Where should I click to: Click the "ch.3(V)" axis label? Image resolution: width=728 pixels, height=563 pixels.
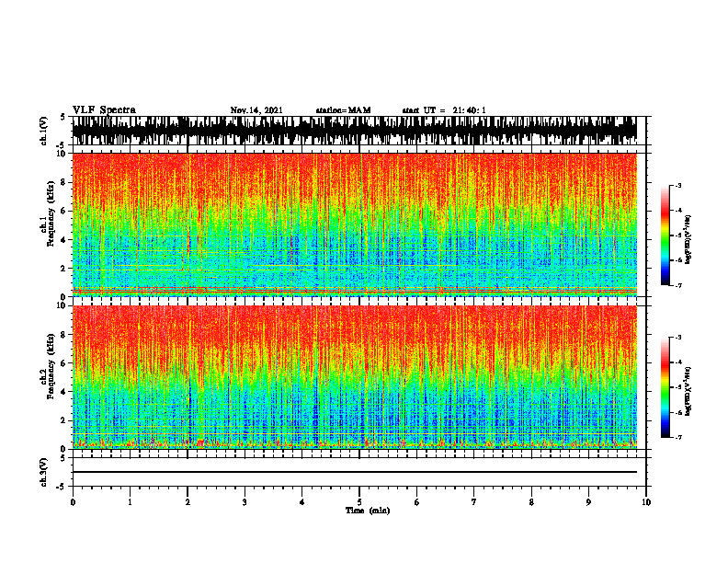pos(44,472)
